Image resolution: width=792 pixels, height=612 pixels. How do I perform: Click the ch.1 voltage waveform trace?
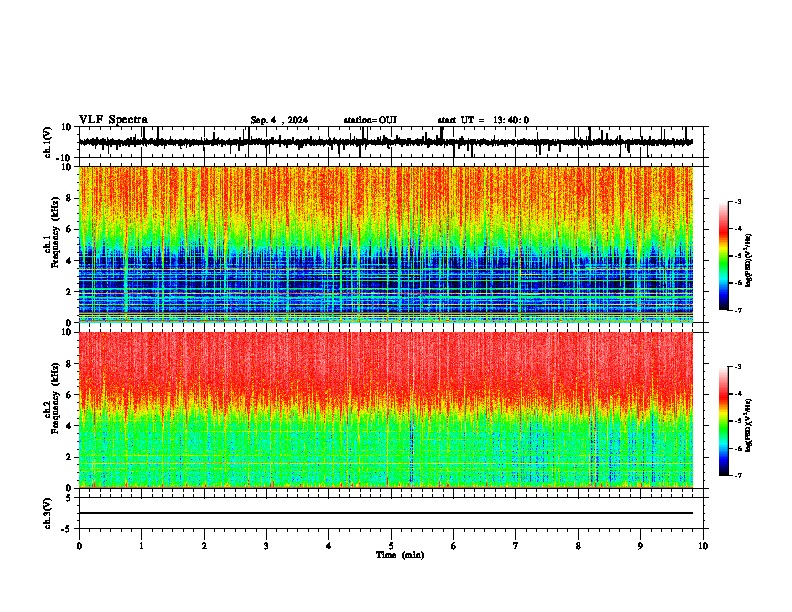[x=386, y=142]
